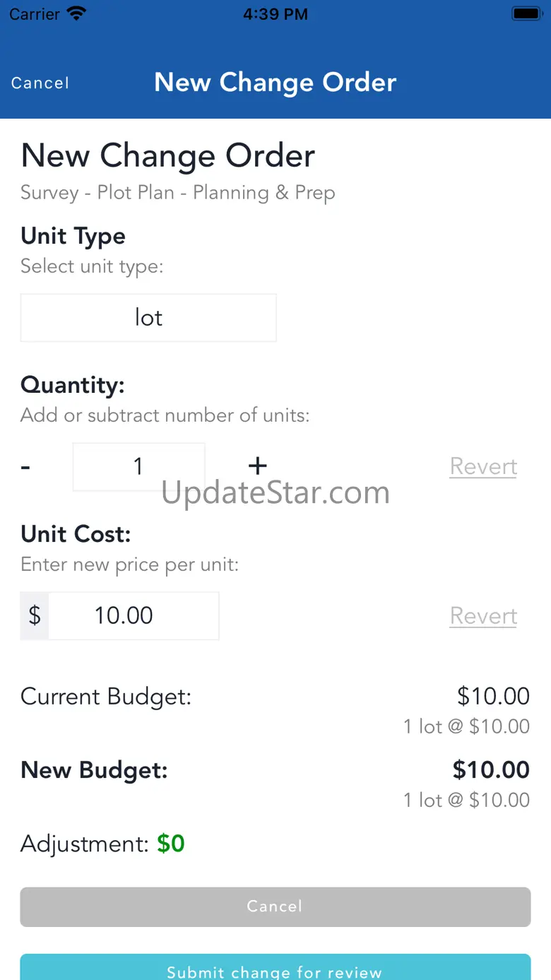Image resolution: width=551 pixels, height=980 pixels.
Task: Click the green $0 adjustment value
Action: [171, 844]
